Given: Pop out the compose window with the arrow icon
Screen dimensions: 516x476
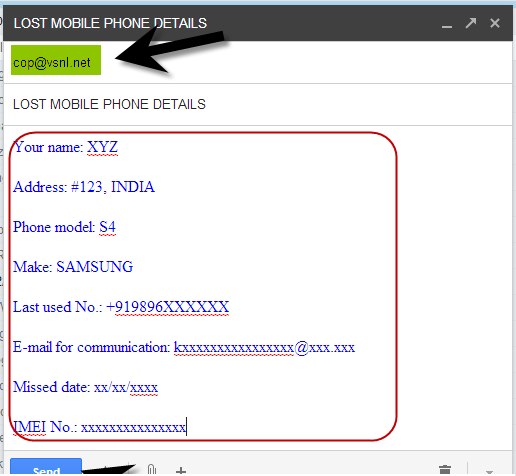Looking at the screenshot, I should coord(471,23).
